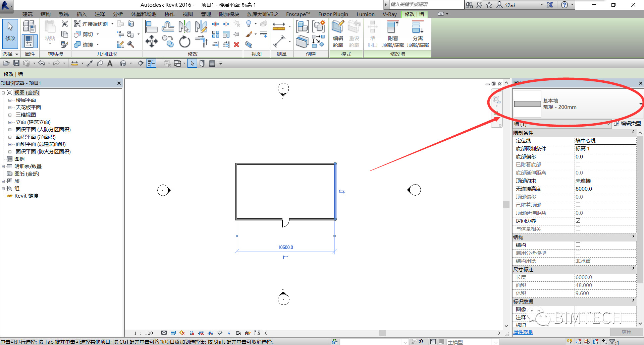Switch to the 建筑 ribbon tab
Viewport: 644px width, 345px height.
(28, 14)
